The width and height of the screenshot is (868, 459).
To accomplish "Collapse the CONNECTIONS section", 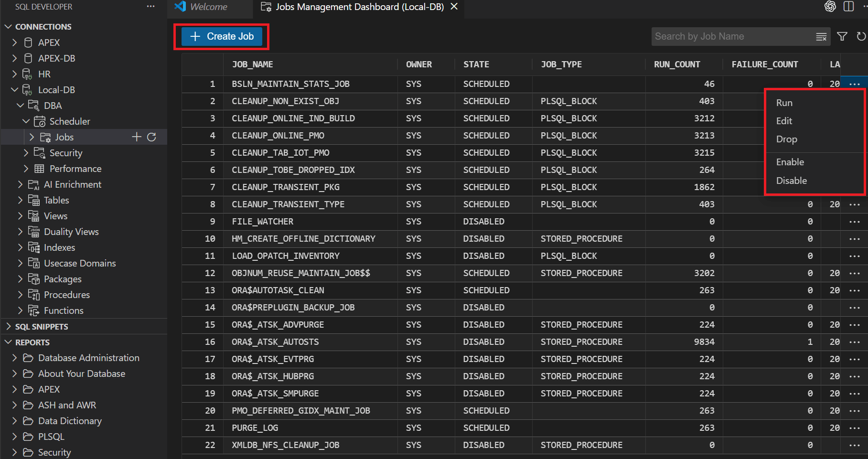I will [8, 27].
